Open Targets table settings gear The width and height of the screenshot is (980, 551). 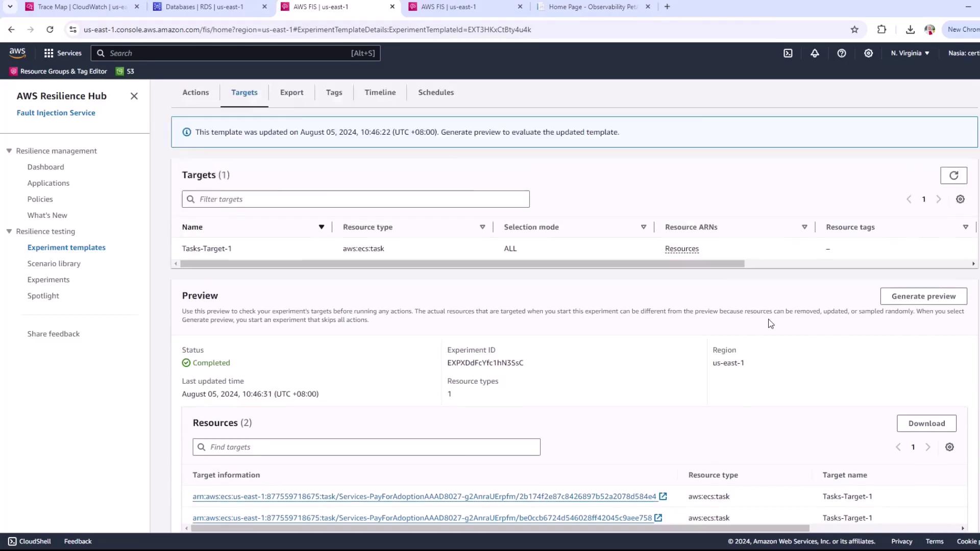pyautogui.click(x=960, y=199)
